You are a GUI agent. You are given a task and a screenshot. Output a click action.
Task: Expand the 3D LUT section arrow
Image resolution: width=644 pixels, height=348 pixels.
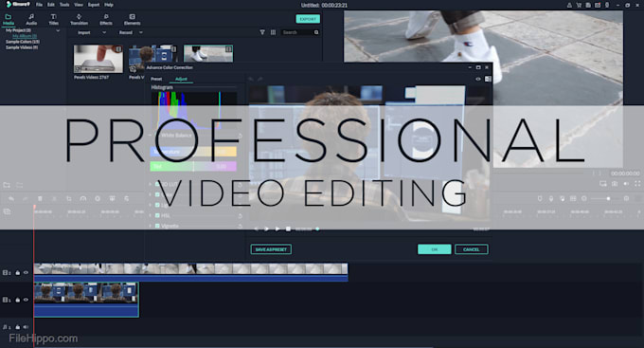pyautogui.click(x=151, y=184)
